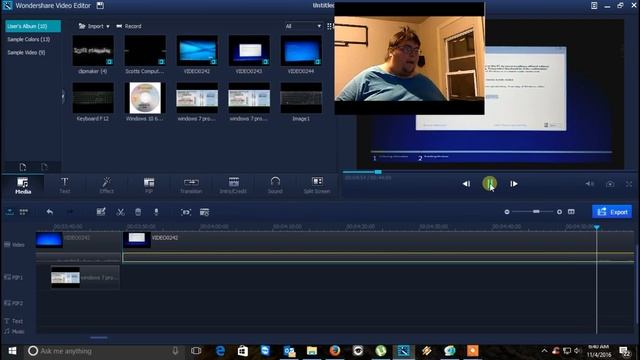Click the register icon next to minimize button
The image size is (640, 360).
pyautogui.click(x=594, y=6)
